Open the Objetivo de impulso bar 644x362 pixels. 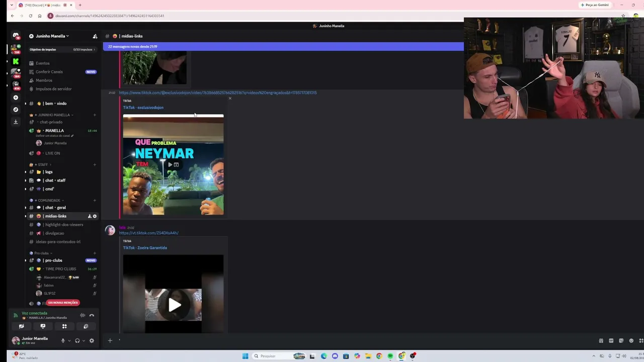[x=63, y=49]
